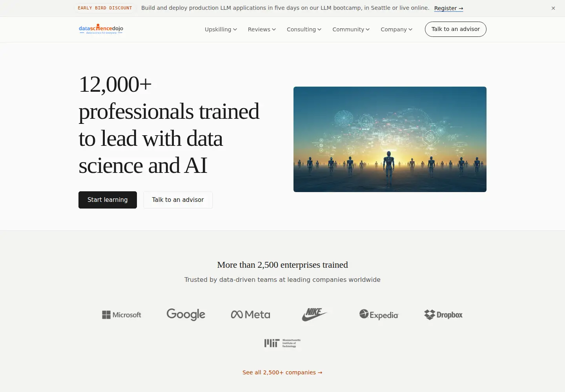565x392 pixels.
Task: Click the Meta logo
Action: (251, 314)
